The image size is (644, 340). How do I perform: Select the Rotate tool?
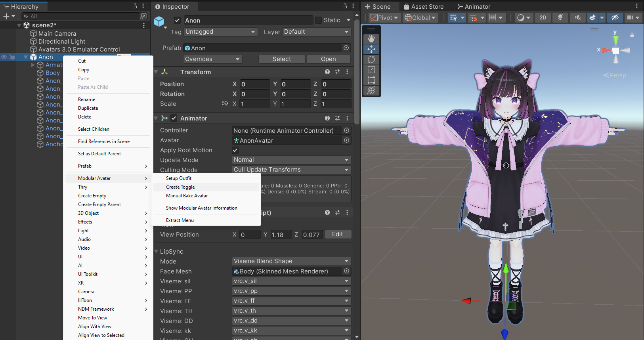click(x=371, y=59)
